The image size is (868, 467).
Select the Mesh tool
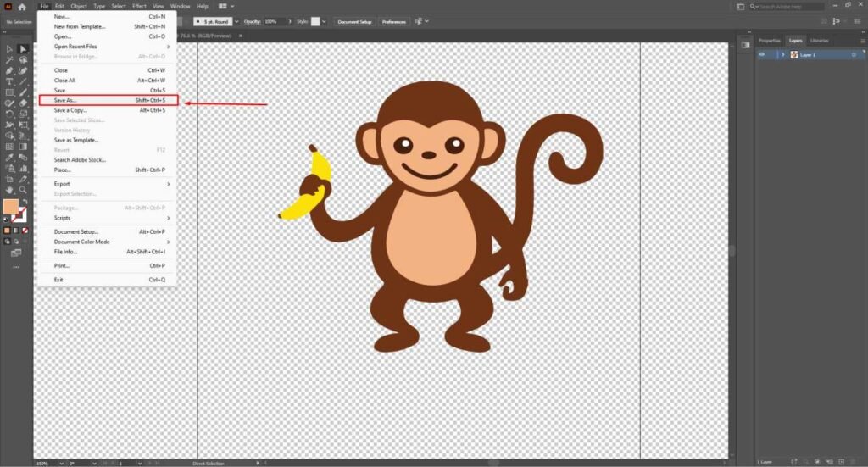pos(9,147)
